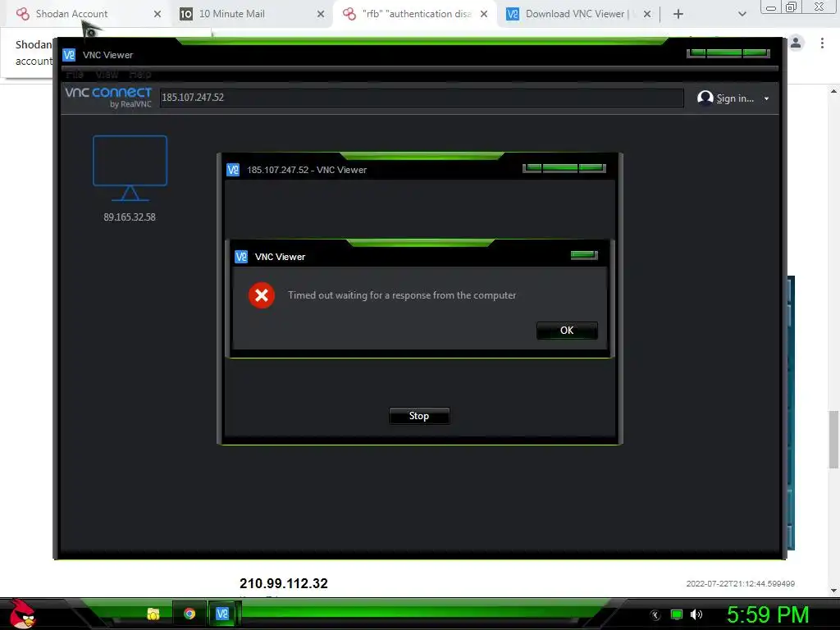Click the 2022-07-22T21:12:44.599499 timestamp text
This screenshot has height=630, width=840.
point(741,584)
